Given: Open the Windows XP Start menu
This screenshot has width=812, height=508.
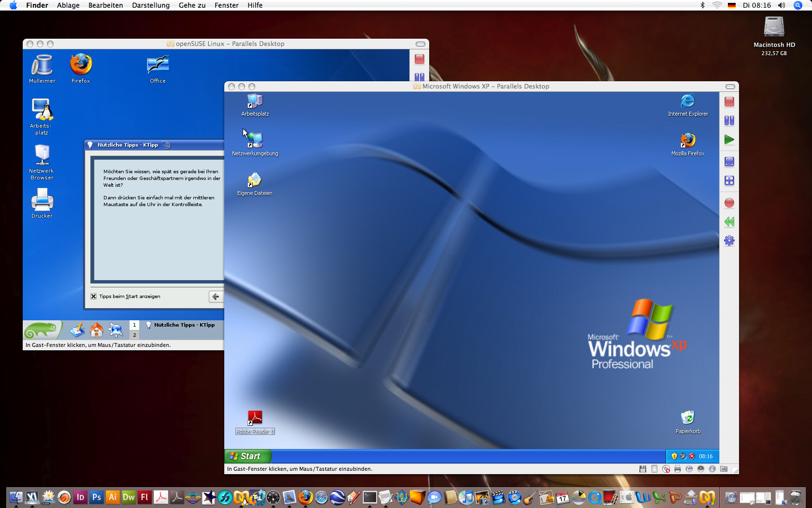Looking at the screenshot, I should 248,456.
